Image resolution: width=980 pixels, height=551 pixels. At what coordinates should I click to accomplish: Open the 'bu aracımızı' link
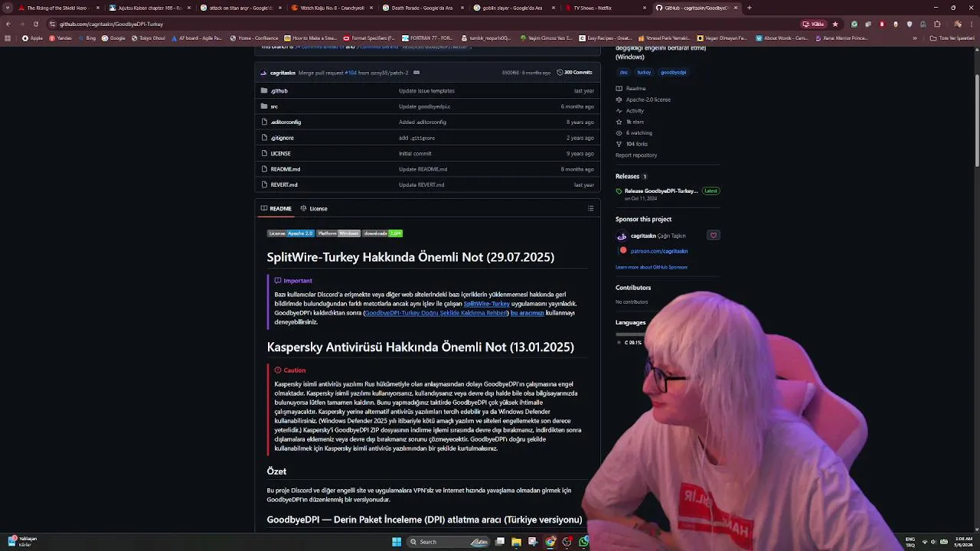click(x=527, y=313)
